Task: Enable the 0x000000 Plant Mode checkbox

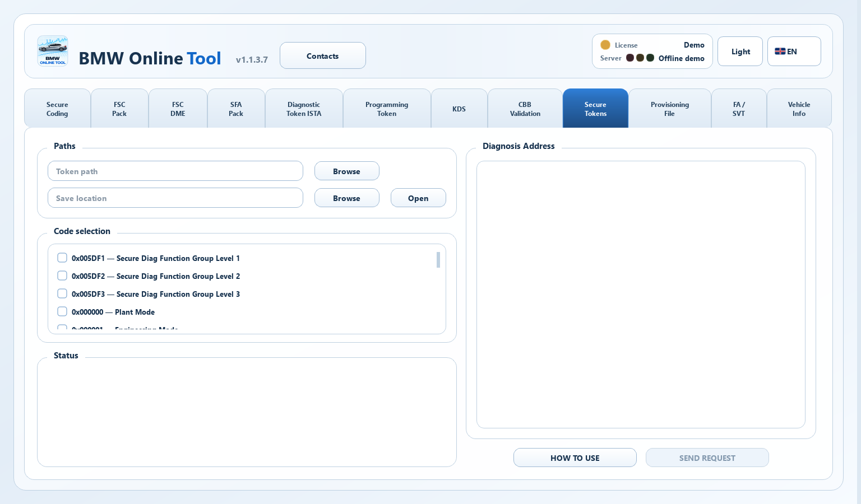Action: pos(62,311)
